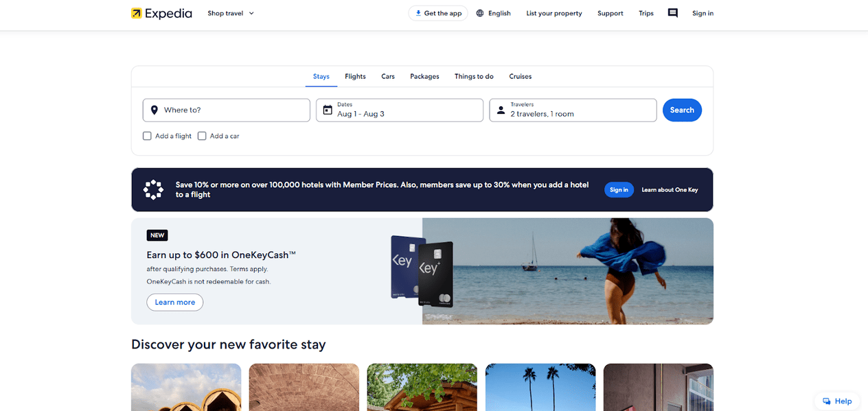Switch to the Flights tab
868x411 pixels.
[355, 76]
